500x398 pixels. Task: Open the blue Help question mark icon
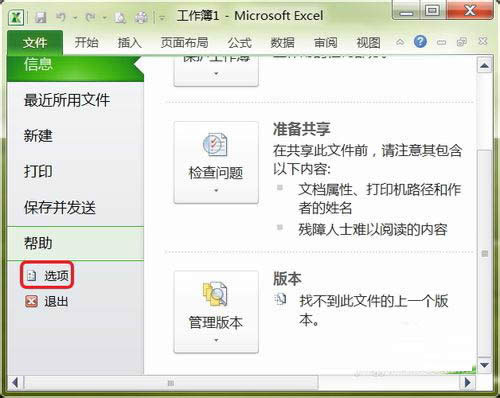[x=420, y=42]
